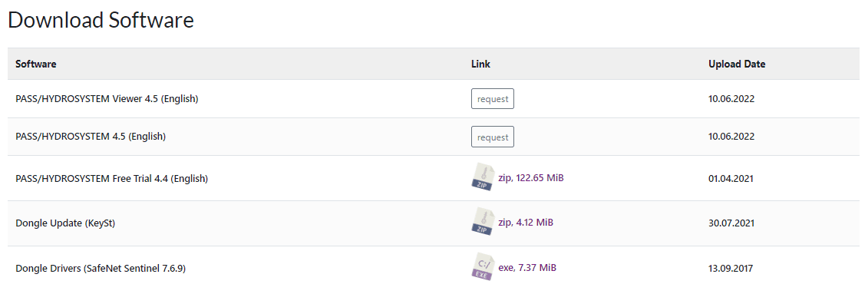Click the EXE file icon for Dongle Drivers
The image size is (868, 294).
482,267
